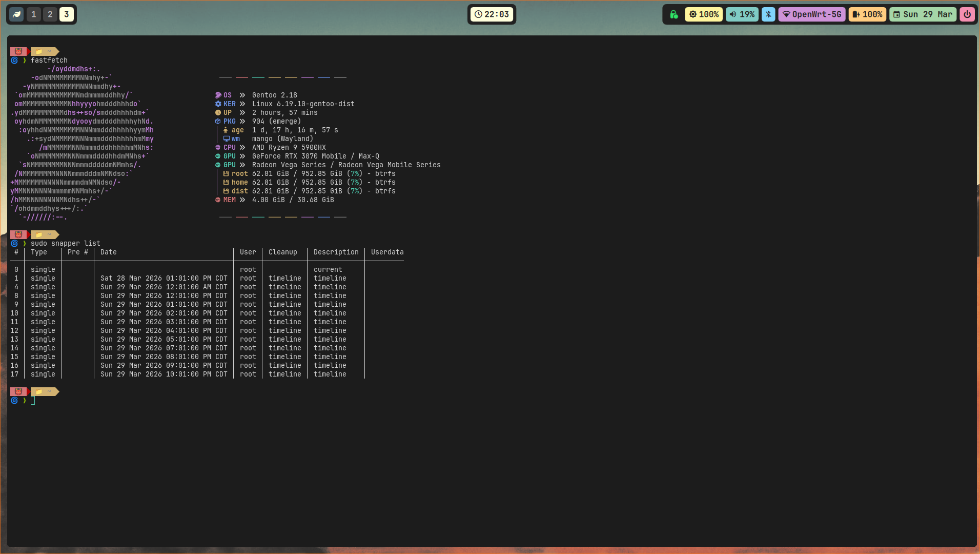980x554 pixels.
Task: Click the 'sudo snapper list' command text
Action: pos(65,244)
